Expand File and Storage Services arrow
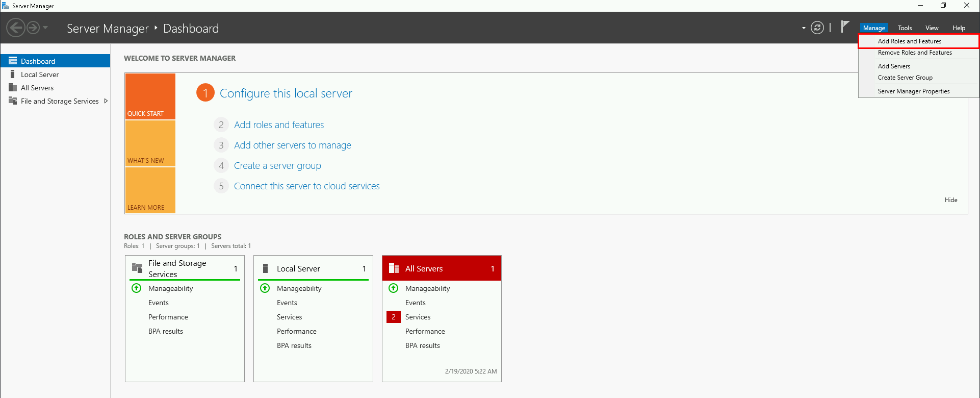The width and height of the screenshot is (980, 398). (106, 101)
